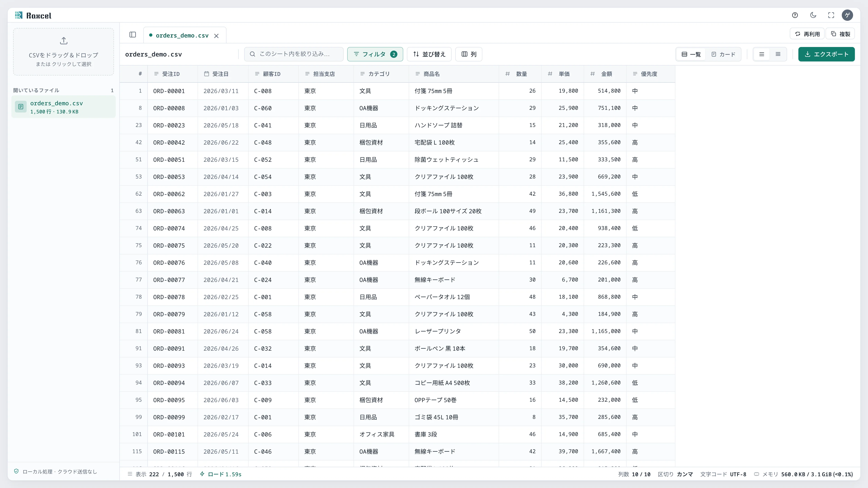Switch to カード card view
Image resolution: width=868 pixels, height=488 pixels.
pos(723,54)
